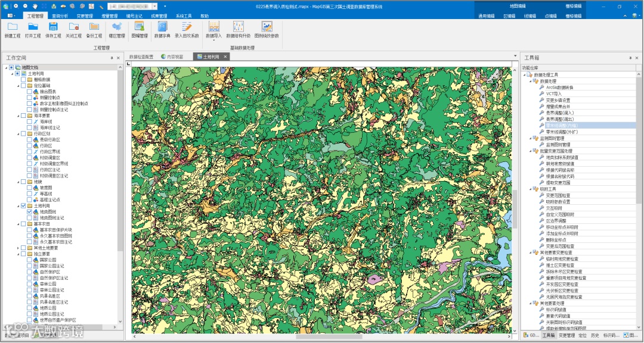Switch to 系统工具 ribbon tab
This screenshot has width=644, height=343.
point(184,16)
